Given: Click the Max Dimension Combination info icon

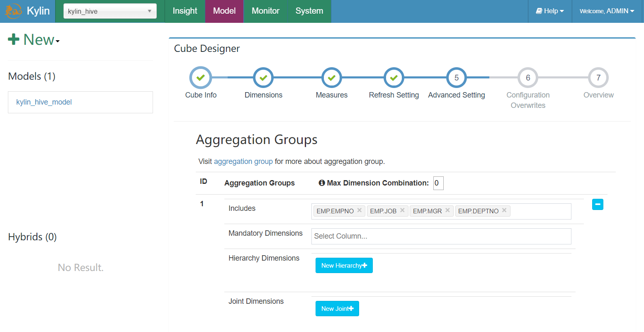Looking at the screenshot, I should click(322, 183).
